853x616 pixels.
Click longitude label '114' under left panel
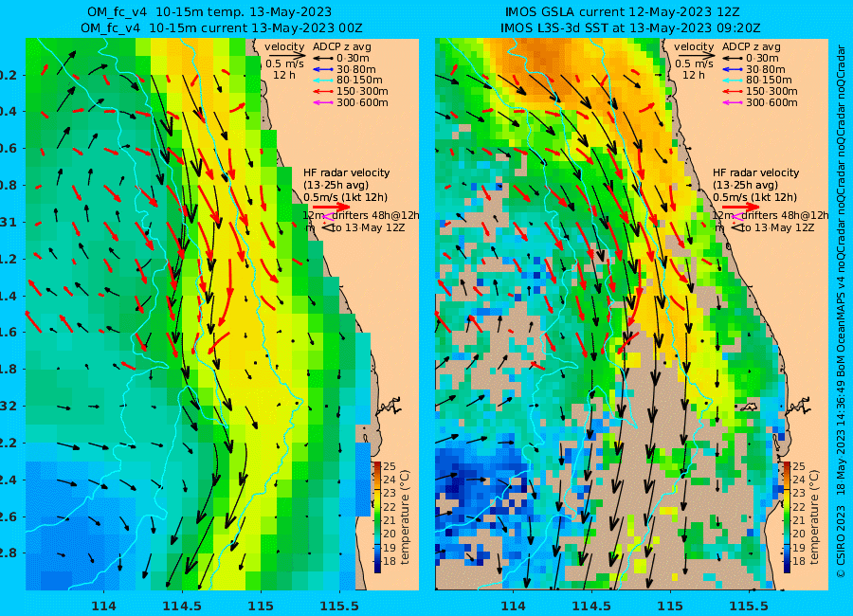coord(103,606)
